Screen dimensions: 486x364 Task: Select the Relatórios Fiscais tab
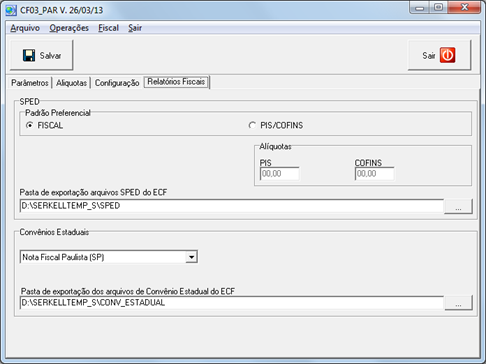click(x=176, y=82)
